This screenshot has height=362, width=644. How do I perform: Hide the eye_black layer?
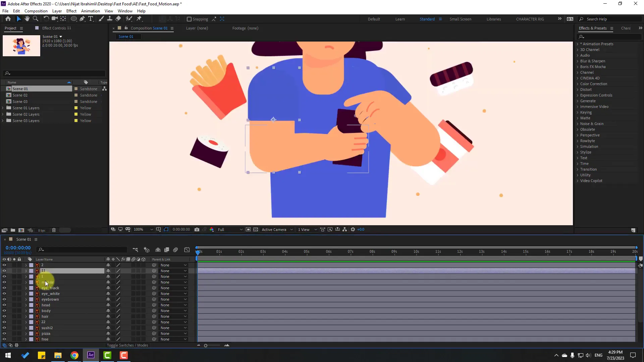4,288
